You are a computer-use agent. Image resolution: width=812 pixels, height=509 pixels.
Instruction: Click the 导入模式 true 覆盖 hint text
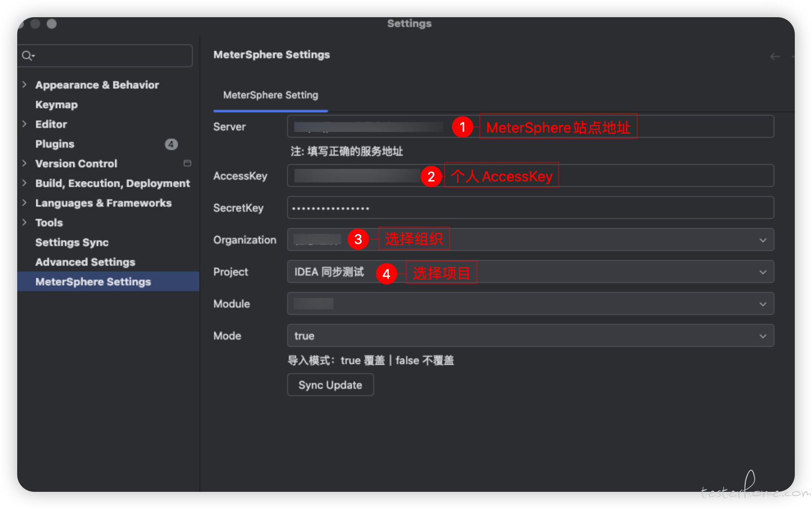(x=371, y=361)
